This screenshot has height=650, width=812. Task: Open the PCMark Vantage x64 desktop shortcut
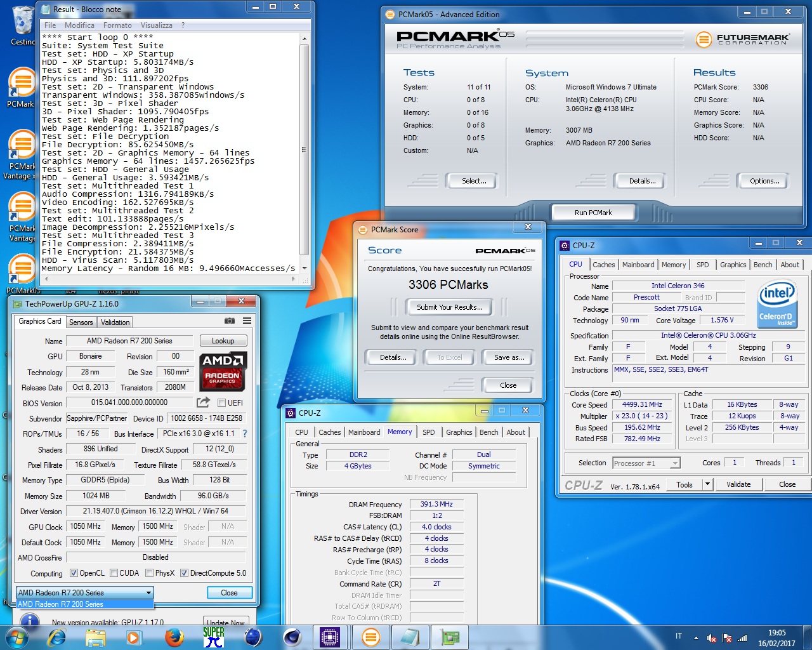22,156
